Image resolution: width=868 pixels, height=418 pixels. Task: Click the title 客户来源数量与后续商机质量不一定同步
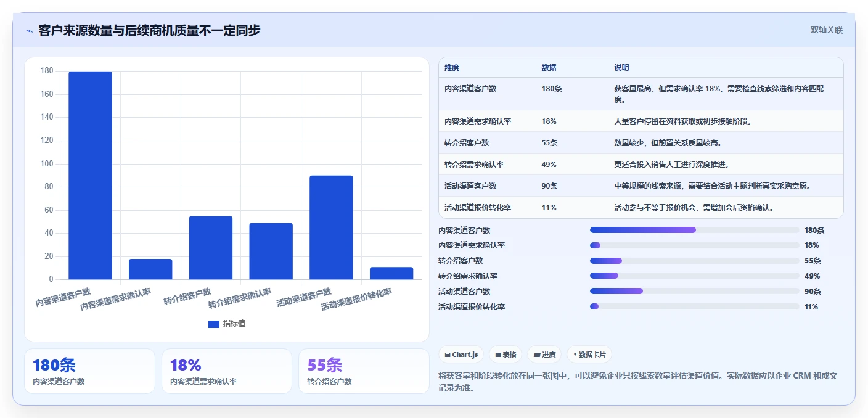(x=149, y=30)
